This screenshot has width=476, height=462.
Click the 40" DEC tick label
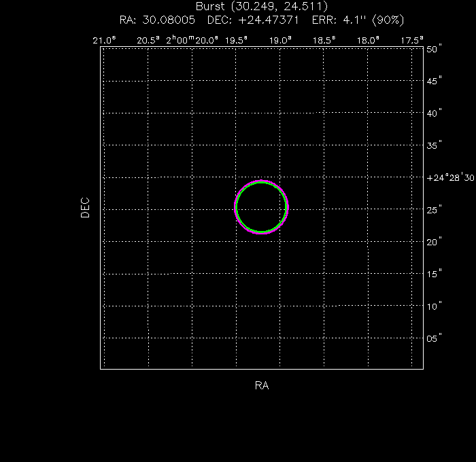(434, 113)
